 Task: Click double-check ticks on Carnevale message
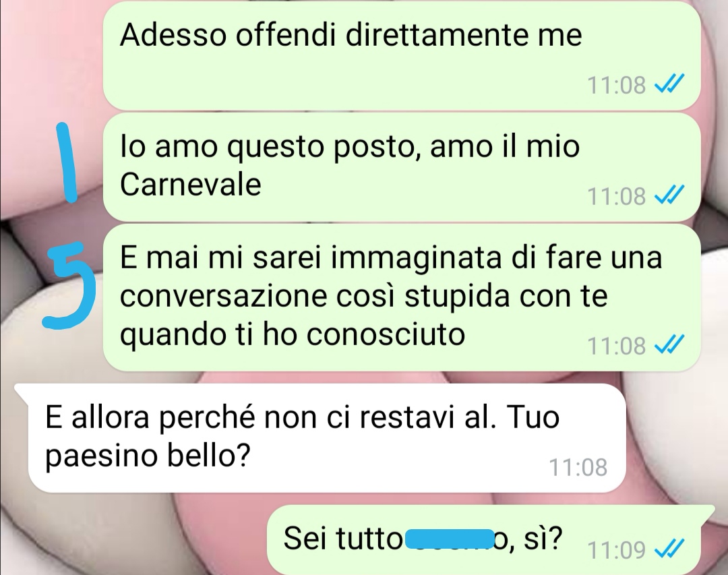click(x=669, y=195)
